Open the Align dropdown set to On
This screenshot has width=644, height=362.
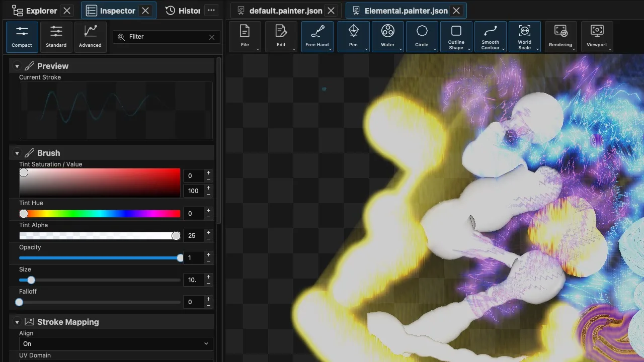(x=116, y=344)
